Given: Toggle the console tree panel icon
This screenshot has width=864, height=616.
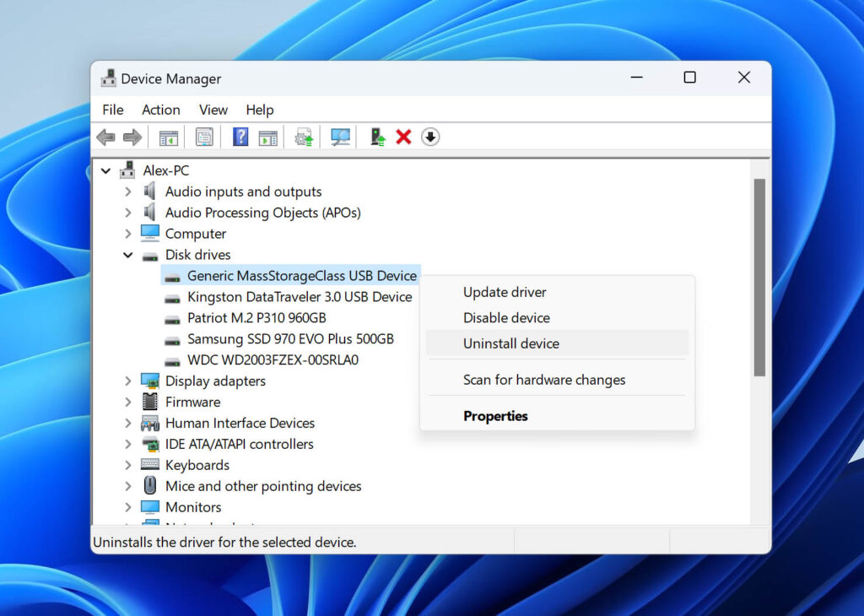Looking at the screenshot, I should (167, 137).
